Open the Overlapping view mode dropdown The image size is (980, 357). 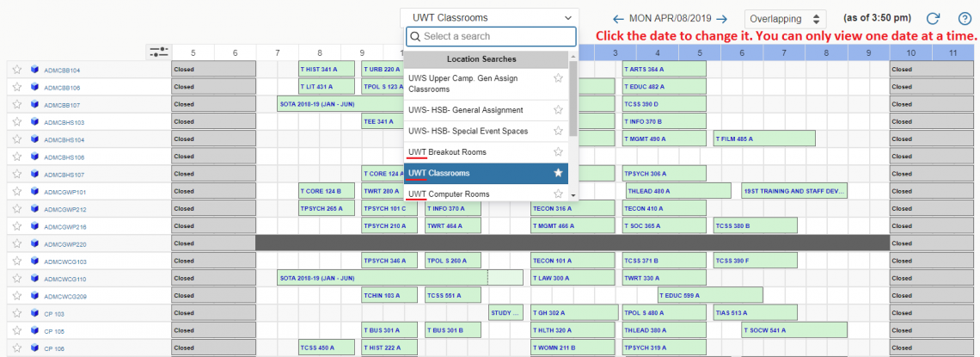tap(784, 18)
